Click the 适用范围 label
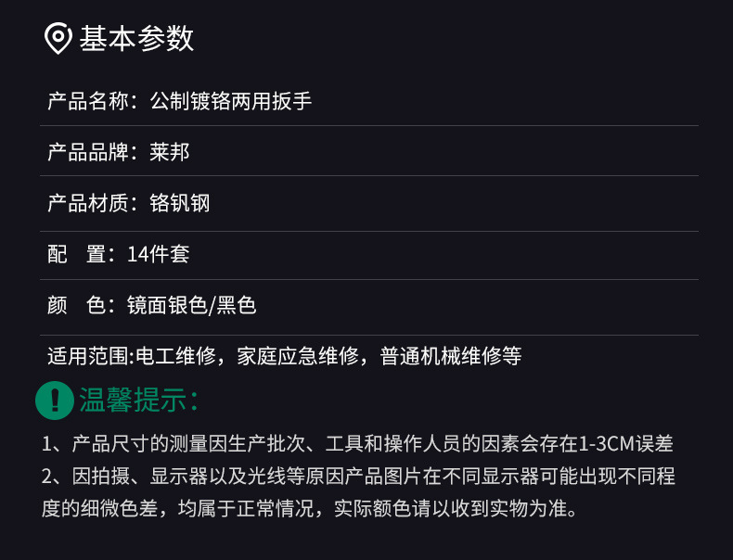Image resolution: width=733 pixels, height=560 pixels. [x=88, y=356]
